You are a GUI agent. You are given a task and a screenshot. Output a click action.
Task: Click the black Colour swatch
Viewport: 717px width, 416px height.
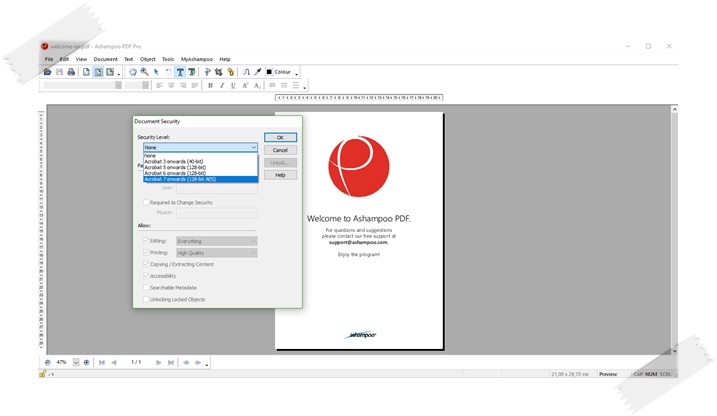(x=269, y=72)
